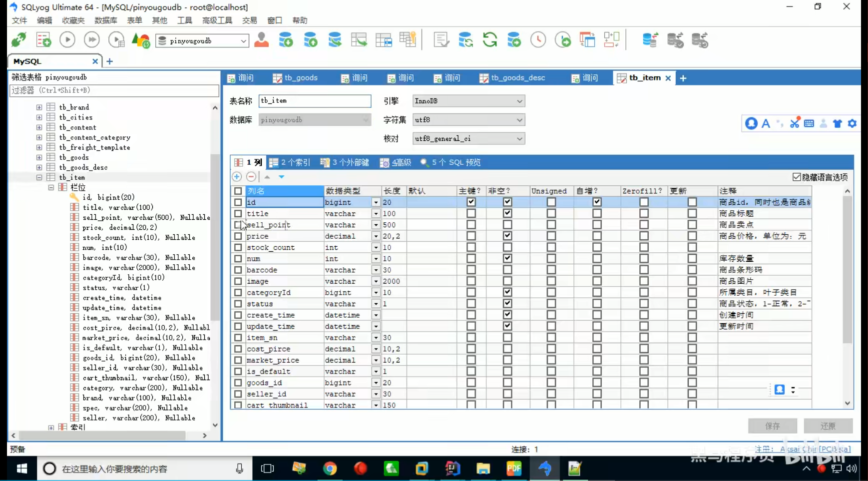Open the 3个外部键 foreign keys tab

[x=345, y=162]
